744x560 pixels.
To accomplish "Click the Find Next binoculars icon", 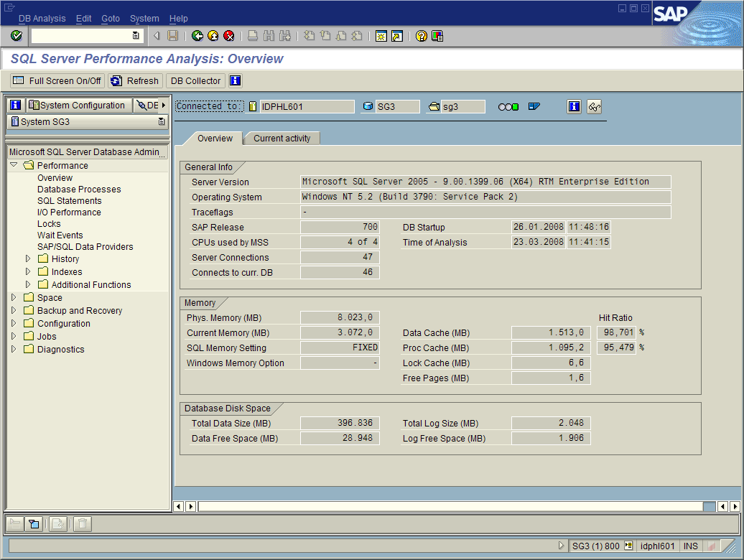I will 284,36.
